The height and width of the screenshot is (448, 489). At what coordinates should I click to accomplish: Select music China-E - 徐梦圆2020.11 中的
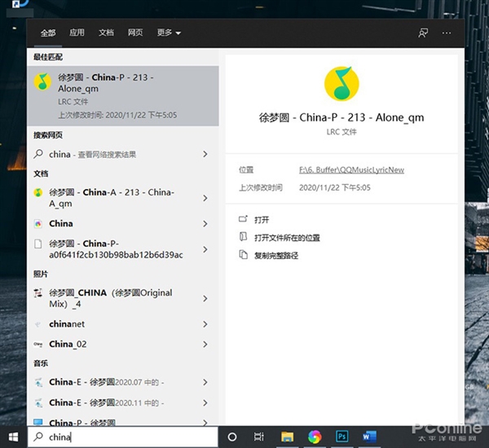coord(123,403)
